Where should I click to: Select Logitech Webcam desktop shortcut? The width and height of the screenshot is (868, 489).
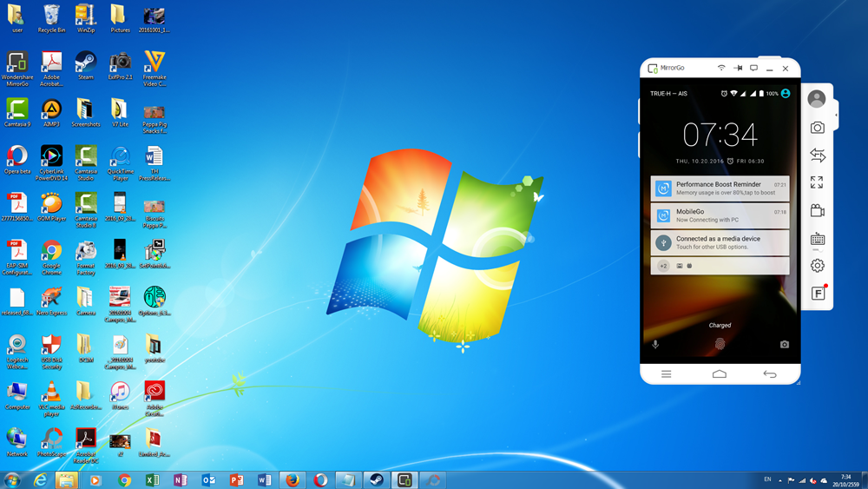(x=17, y=351)
